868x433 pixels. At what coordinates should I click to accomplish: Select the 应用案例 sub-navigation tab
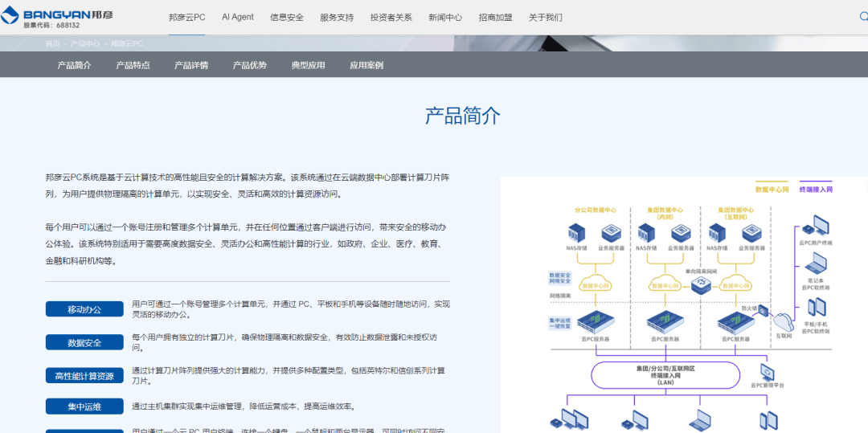[x=366, y=65]
